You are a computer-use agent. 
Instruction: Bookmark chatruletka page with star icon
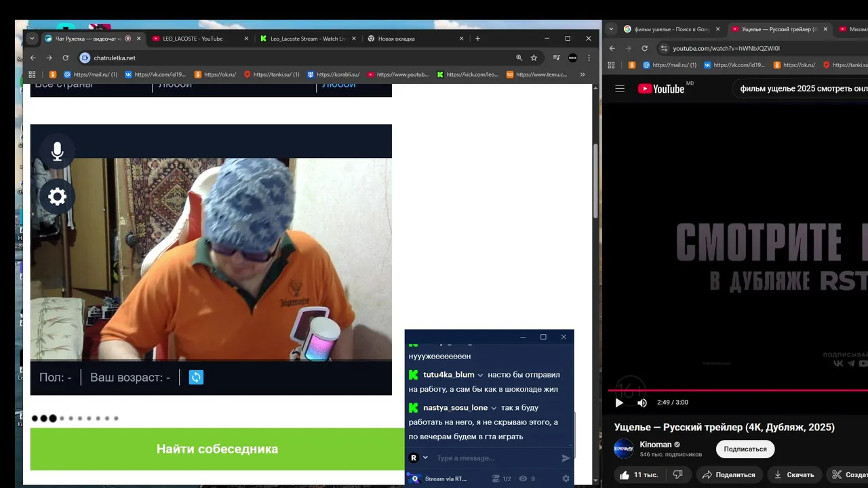coord(534,58)
